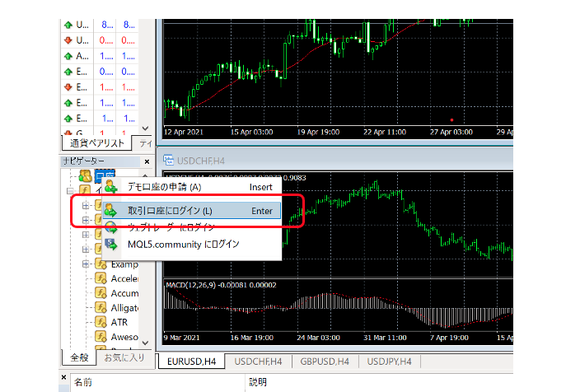Click the green up arrow beside the 8… price
Screen dimensions: 580x392
pos(68,25)
